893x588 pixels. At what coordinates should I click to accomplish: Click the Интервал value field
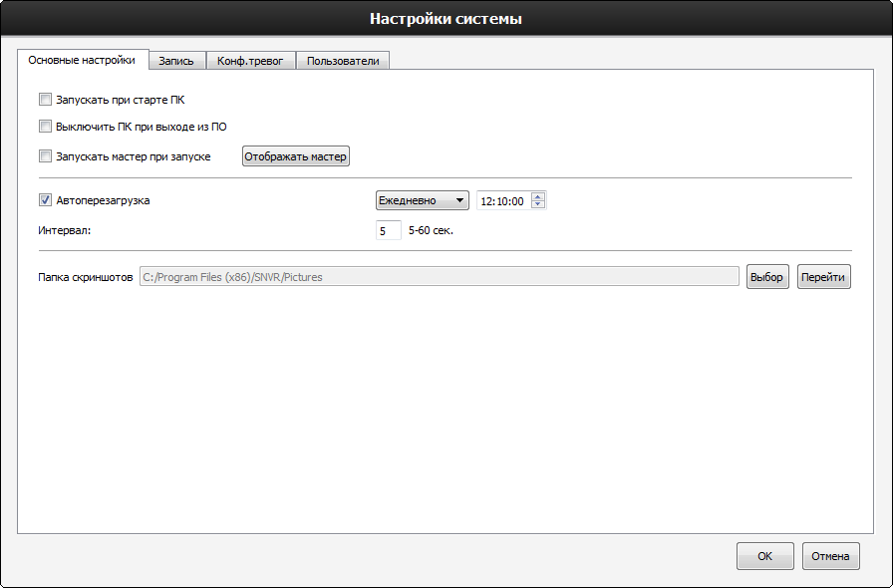(x=389, y=231)
